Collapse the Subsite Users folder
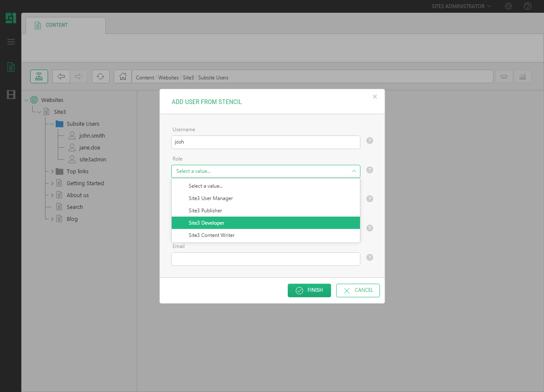 tap(52, 124)
